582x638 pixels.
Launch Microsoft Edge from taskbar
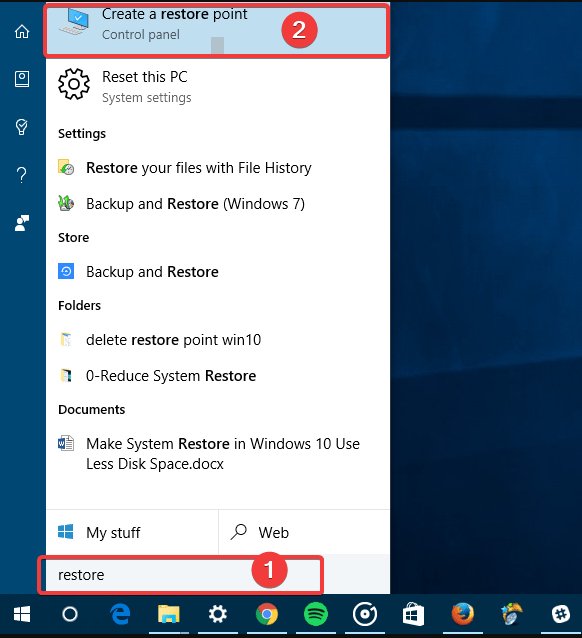tap(120, 614)
